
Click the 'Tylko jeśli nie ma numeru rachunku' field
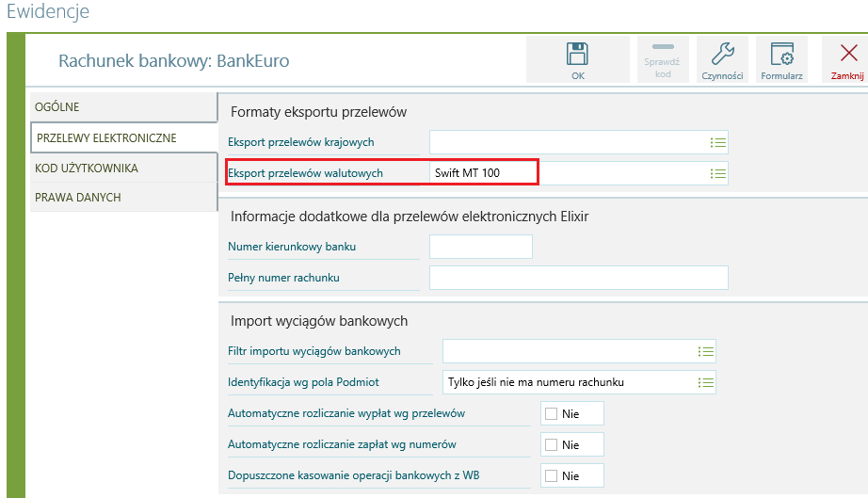[x=579, y=382]
